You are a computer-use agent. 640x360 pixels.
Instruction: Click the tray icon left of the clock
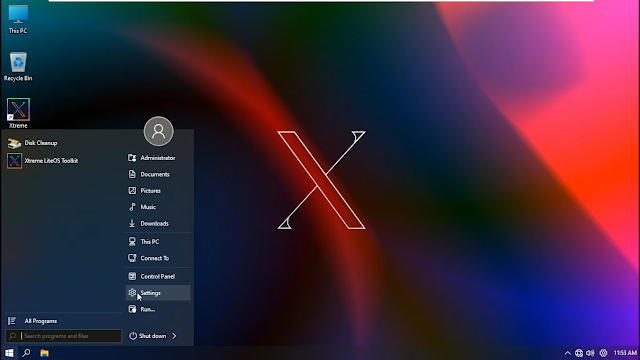click(603, 353)
